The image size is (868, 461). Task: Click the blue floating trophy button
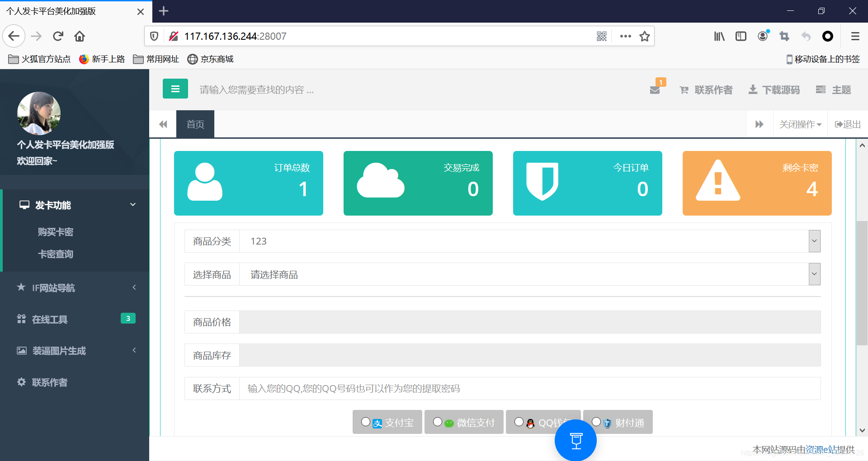click(x=576, y=440)
